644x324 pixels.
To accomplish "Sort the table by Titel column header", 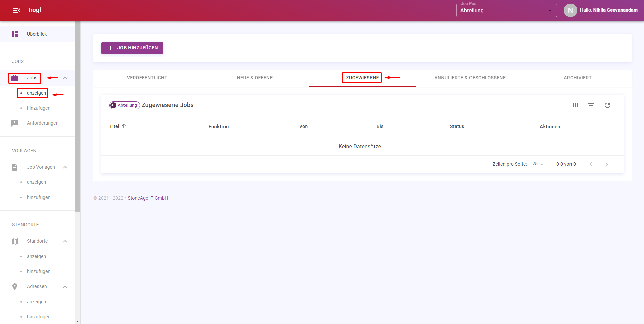I will coord(114,126).
